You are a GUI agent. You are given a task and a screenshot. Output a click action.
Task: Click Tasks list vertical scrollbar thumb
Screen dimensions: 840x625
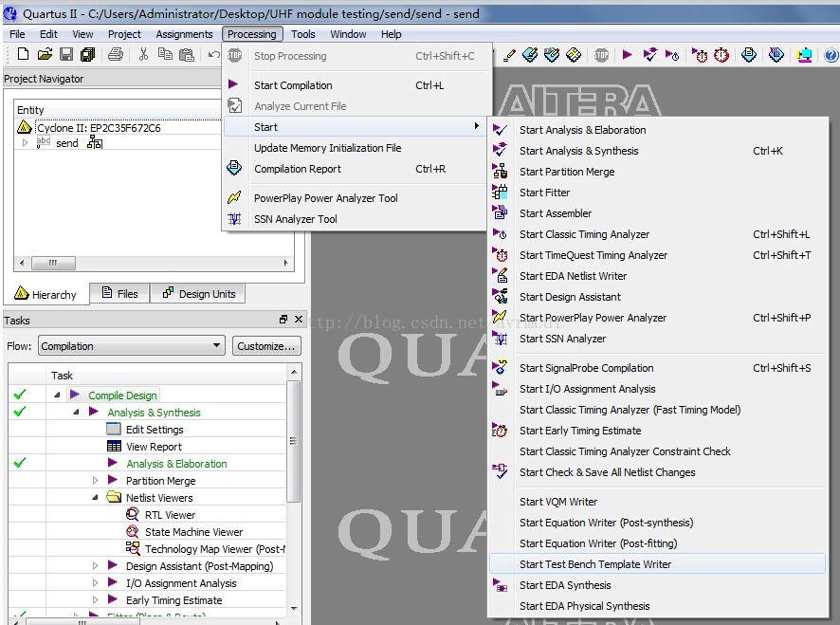pyautogui.click(x=293, y=441)
